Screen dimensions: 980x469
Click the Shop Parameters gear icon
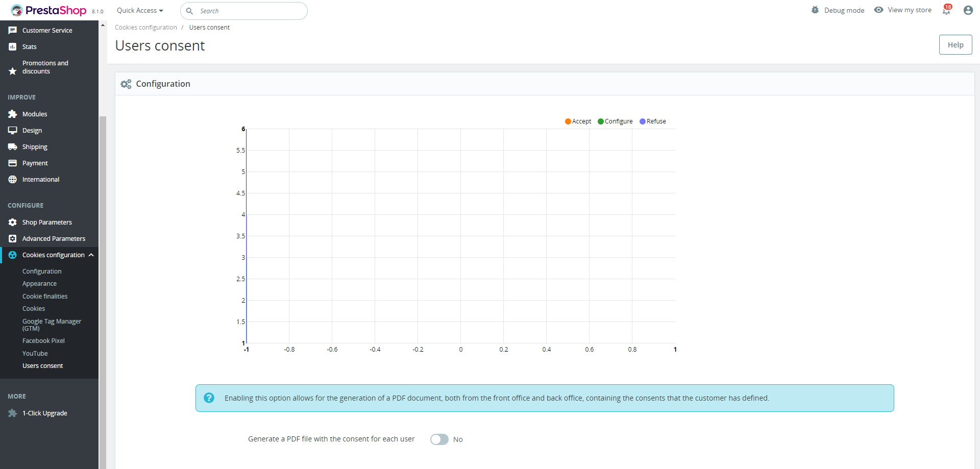coord(13,222)
